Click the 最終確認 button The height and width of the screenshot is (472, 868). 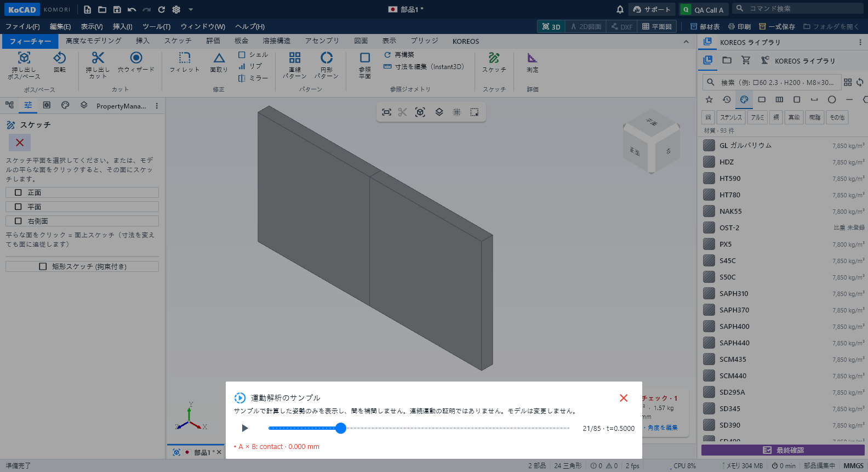[x=783, y=450]
